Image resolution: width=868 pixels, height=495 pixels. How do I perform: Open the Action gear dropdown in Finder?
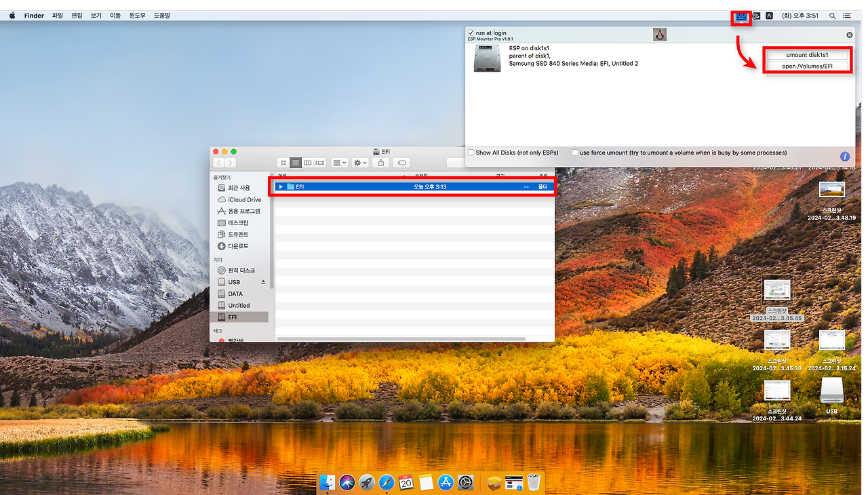359,163
